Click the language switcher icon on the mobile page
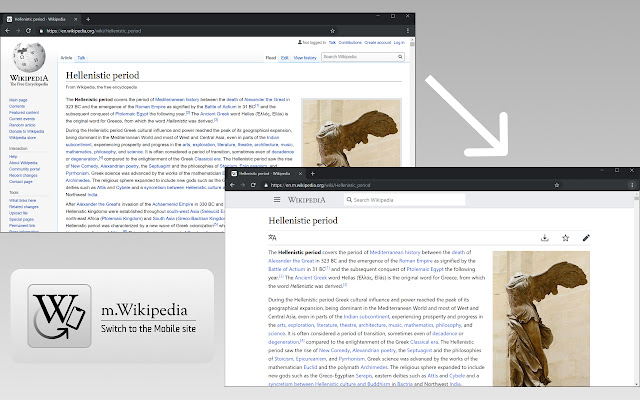The width and height of the screenshot is (640, 400). point(272,237)
